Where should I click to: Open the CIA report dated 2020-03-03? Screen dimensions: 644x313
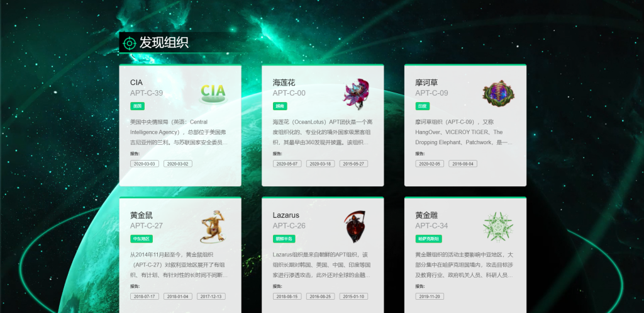(145, 164)
